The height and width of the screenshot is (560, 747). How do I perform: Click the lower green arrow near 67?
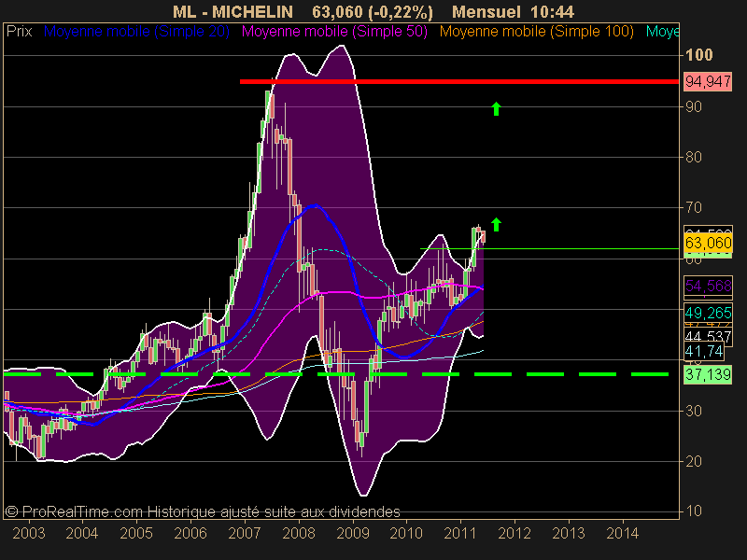(x=496, y=224)
